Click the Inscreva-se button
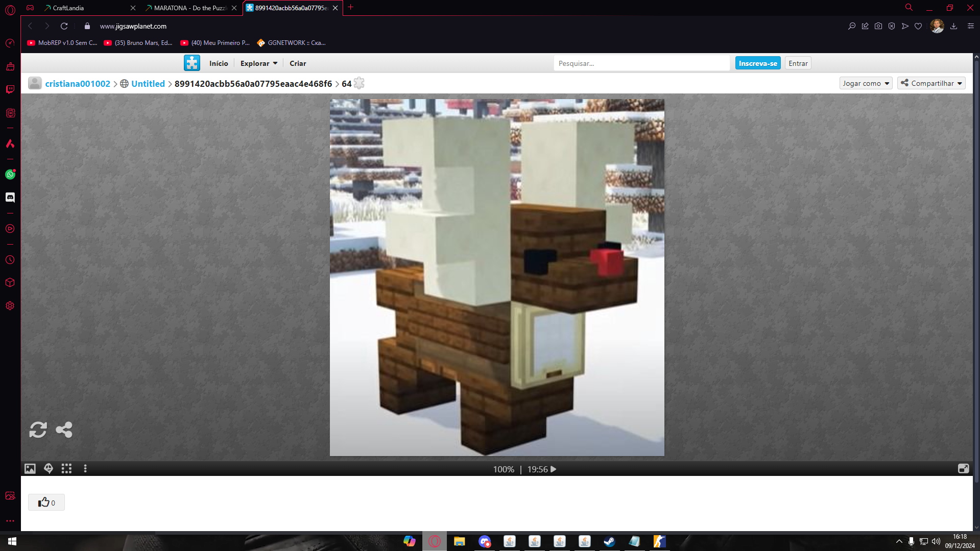Screen dimensions: 980x551 [758, 63]
